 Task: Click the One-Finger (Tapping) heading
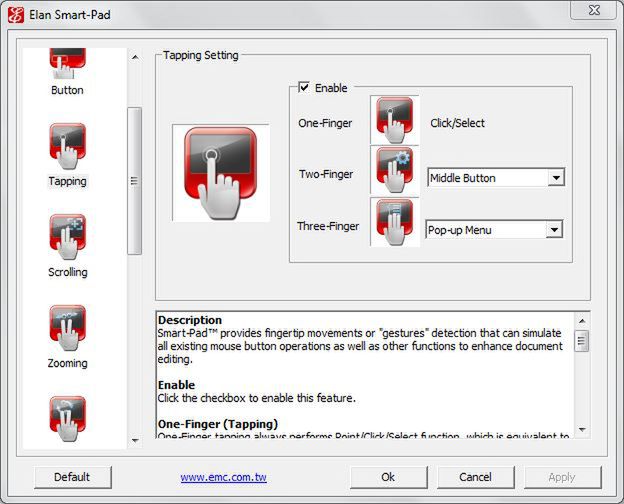click(218, 424)
